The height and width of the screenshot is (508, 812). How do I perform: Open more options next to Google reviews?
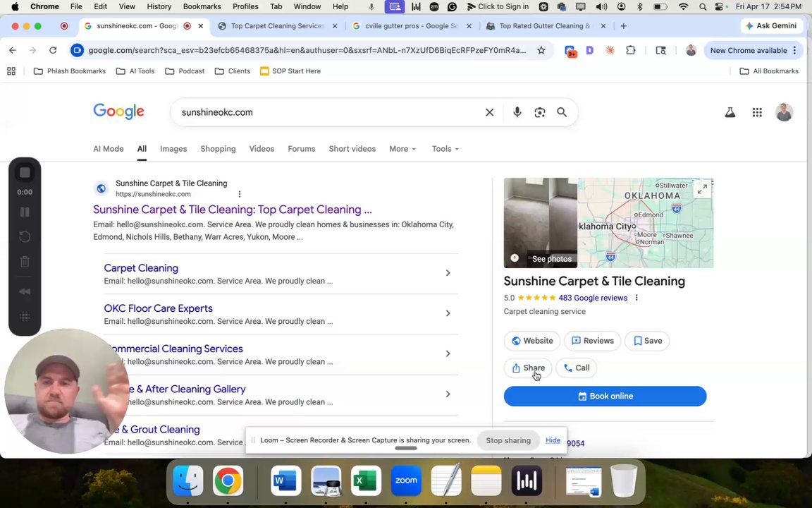pos(636,298)
